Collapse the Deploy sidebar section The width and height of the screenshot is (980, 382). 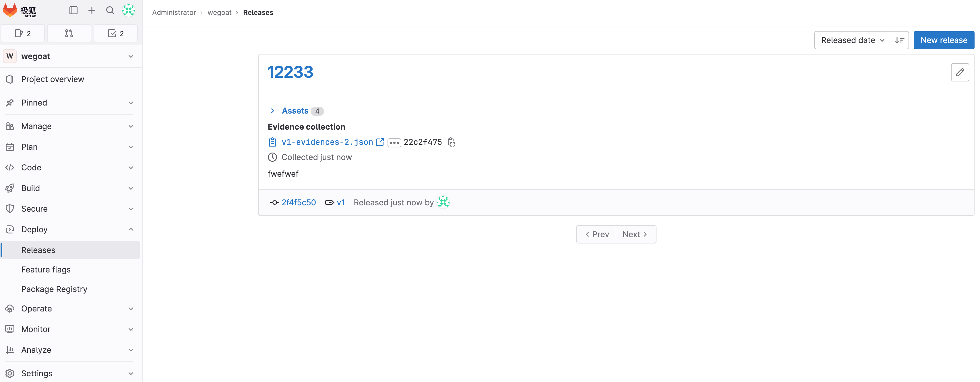(131, 230)
